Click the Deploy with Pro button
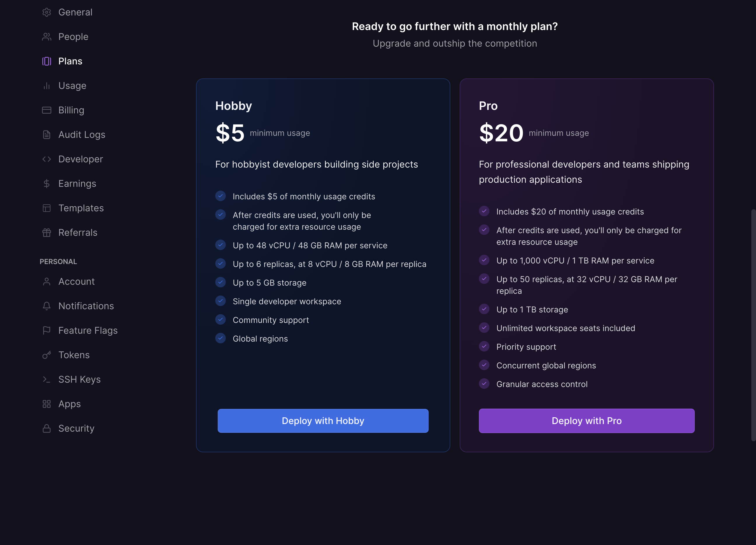The width and height of the screenshot is (756, 545). pos(586,421)
